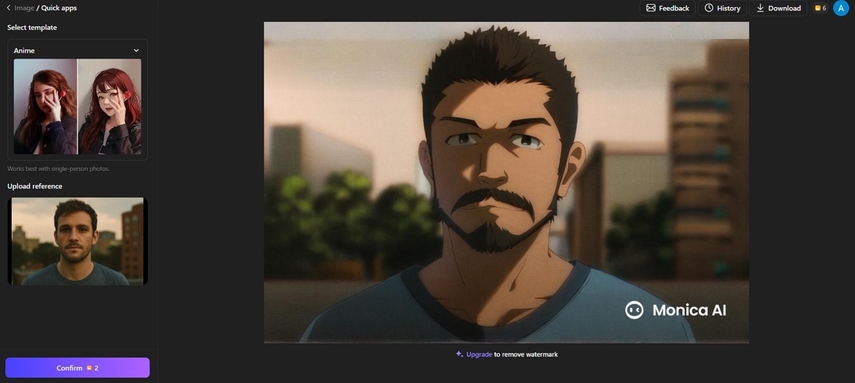Open History with the clock icon

[709, 8]
